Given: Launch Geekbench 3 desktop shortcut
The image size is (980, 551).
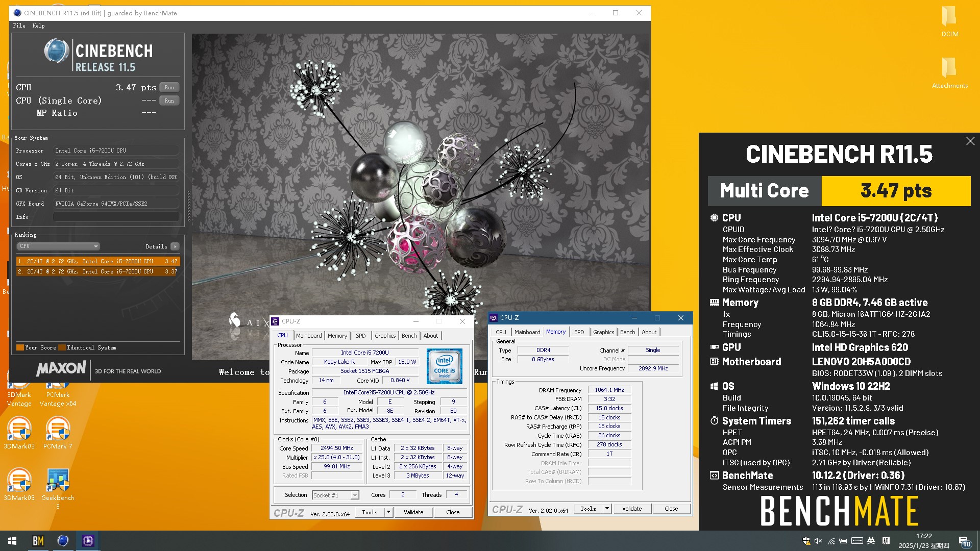Looking at the screenshot, I should click(x=58, y=488).
